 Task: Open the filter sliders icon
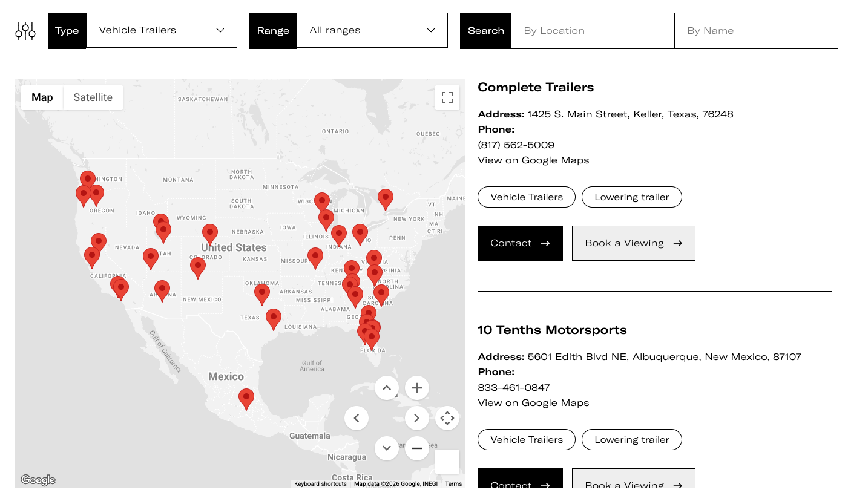tap(25, 30)
